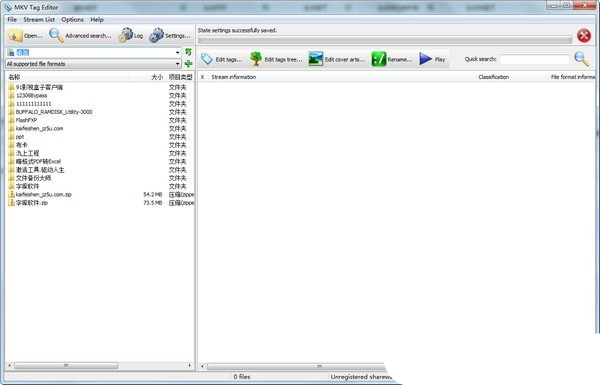
Task: Sort file list by 项目类型 column
Action: (x=180, y=77)
